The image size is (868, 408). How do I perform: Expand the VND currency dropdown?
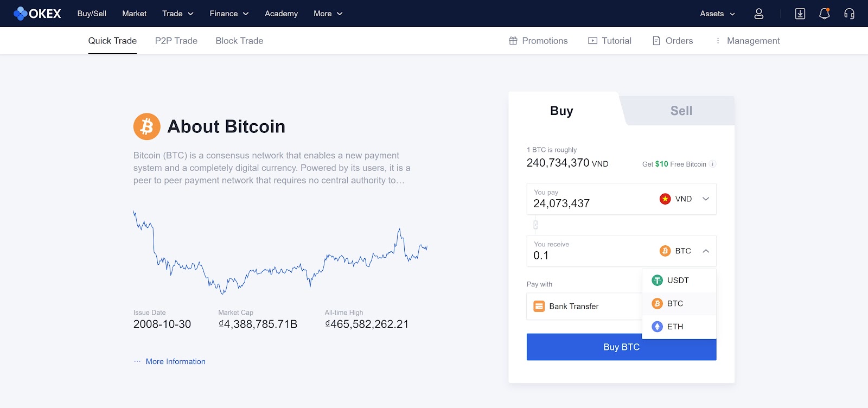[685, 199]
